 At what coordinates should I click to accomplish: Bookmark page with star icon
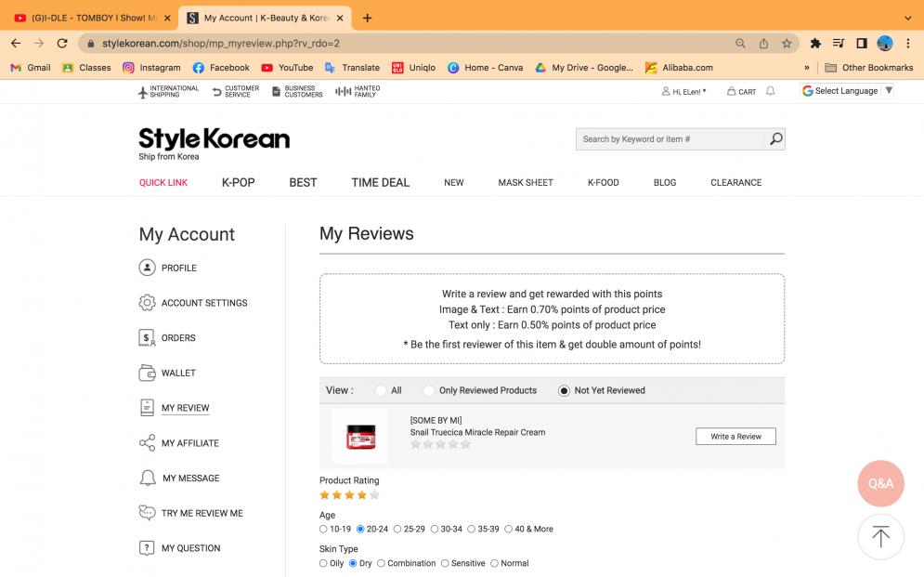[787, 44]
